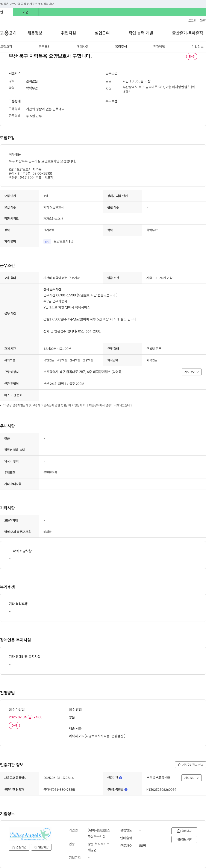206x868 pixels.
Task: Click the D-5 badge next to job title
Action: (x=192, y=57)
